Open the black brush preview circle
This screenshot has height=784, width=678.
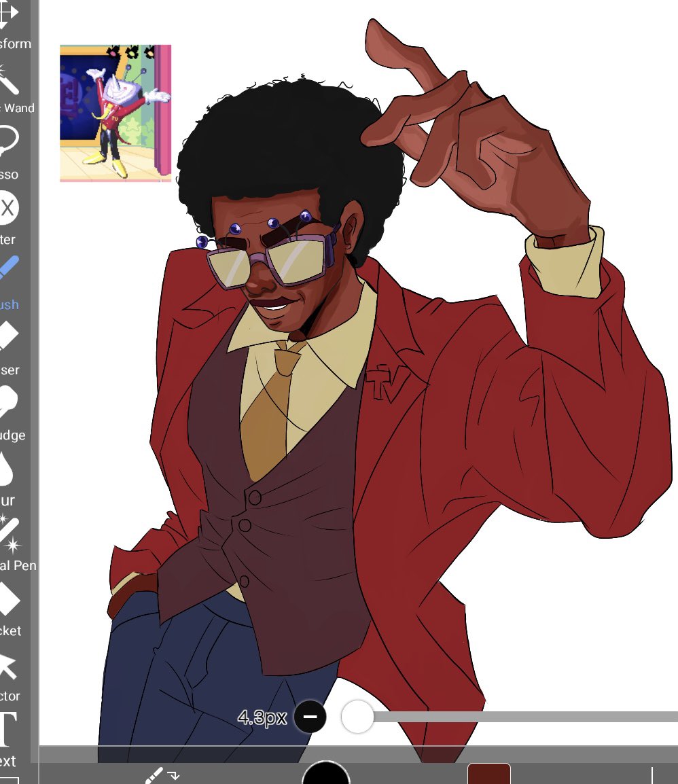325,773
